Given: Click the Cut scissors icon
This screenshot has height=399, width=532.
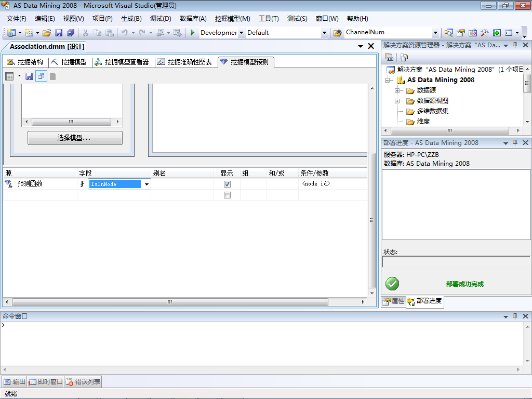Looking at the screenshot, I should coord(86,33).
